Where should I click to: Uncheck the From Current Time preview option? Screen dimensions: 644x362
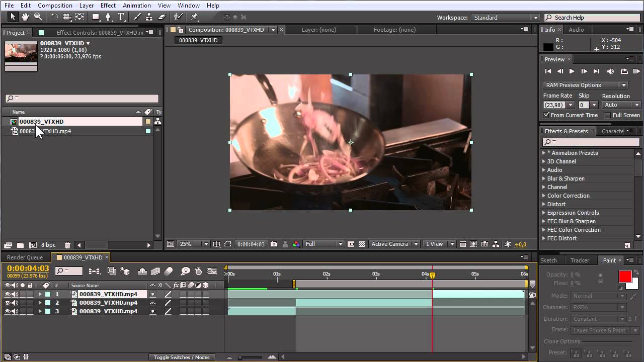coord(546,115)
